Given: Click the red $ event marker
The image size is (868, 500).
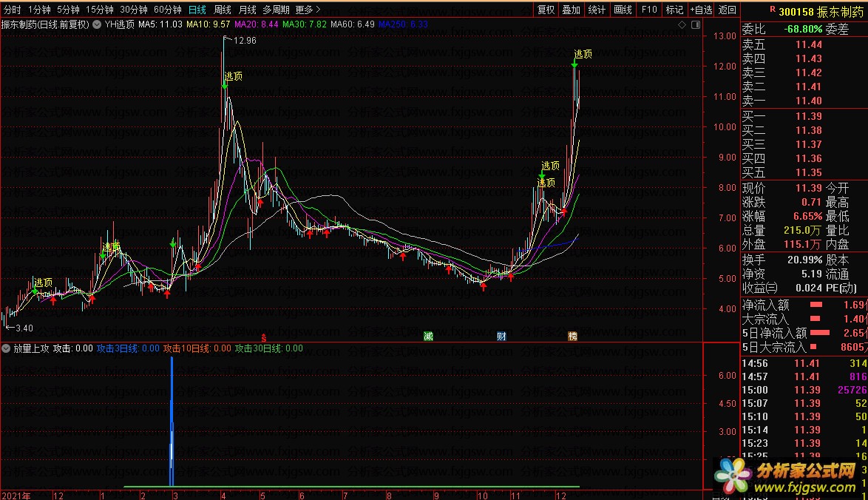Looking at the screenshot, I should [x=263, y=337].
